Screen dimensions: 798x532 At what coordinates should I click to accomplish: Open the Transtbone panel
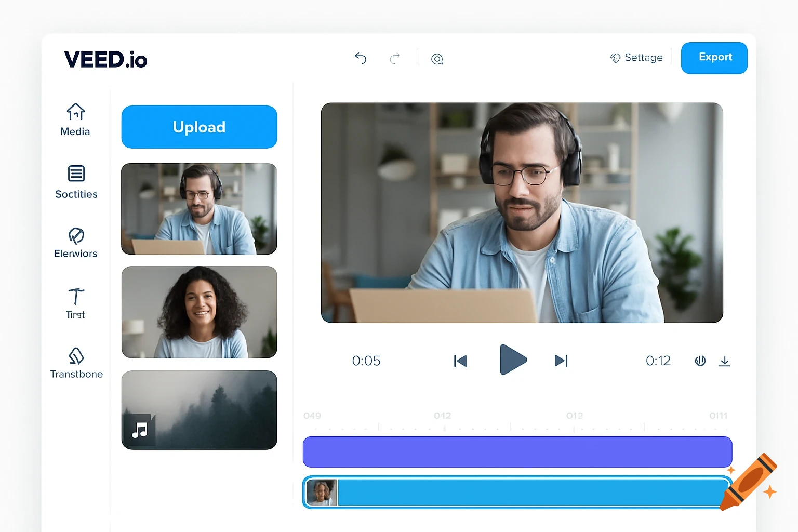76,362
